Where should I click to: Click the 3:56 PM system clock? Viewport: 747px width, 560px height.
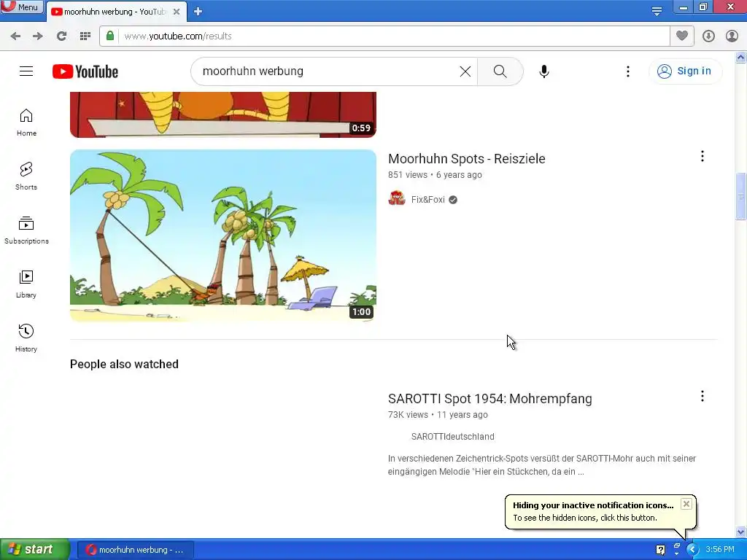pyautogui.click(x=720, y=550)
